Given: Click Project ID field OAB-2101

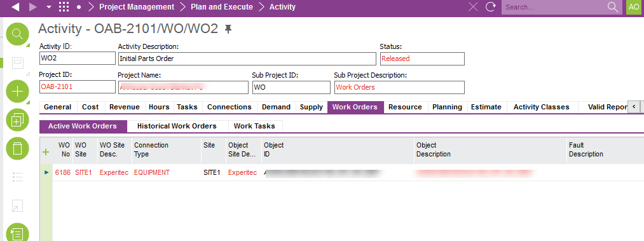Looking at the screenshot, I should (77, 87).
